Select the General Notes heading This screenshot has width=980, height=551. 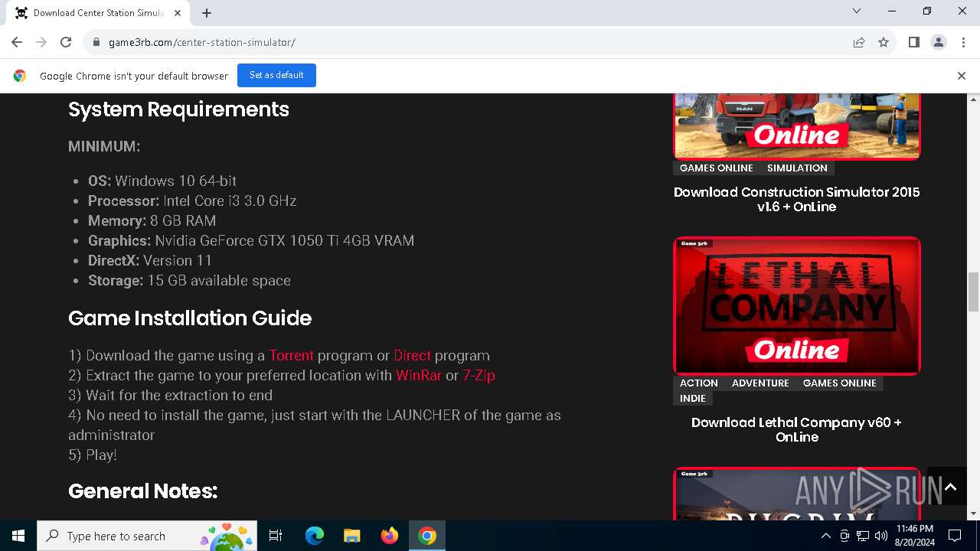tap(142, 491)
